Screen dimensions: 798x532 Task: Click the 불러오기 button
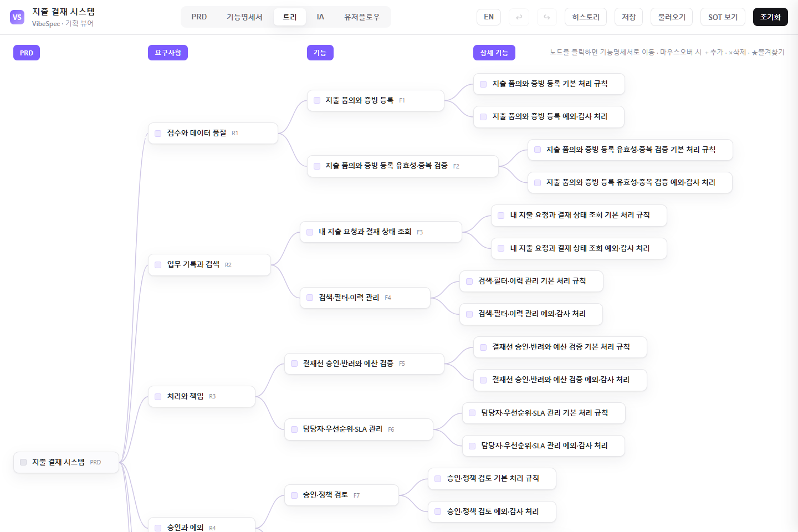click(x=672, y=17)
